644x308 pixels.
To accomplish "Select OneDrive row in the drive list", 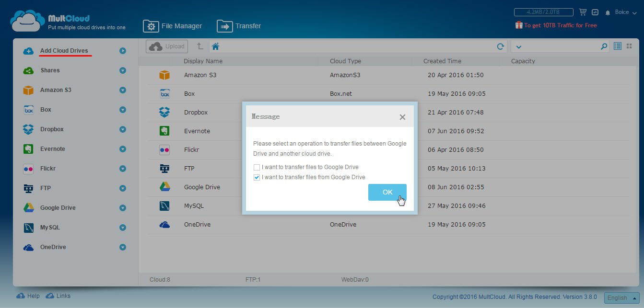I will [x=197, y=224].
